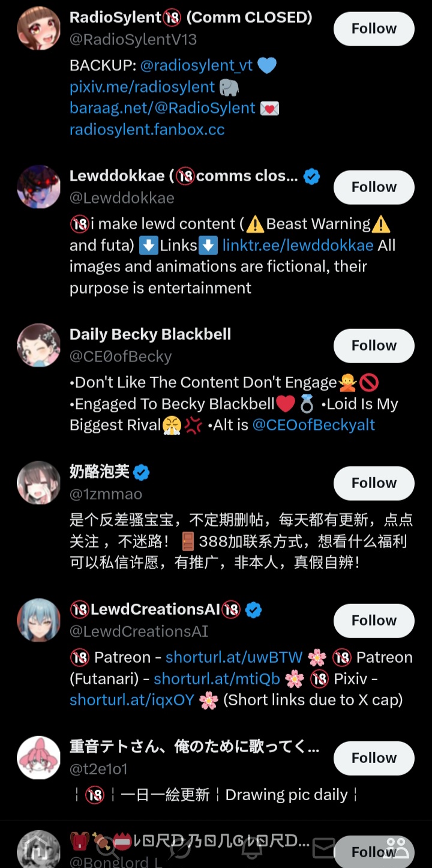
Task: Open the Communities people icon
Action: point(396,849)
